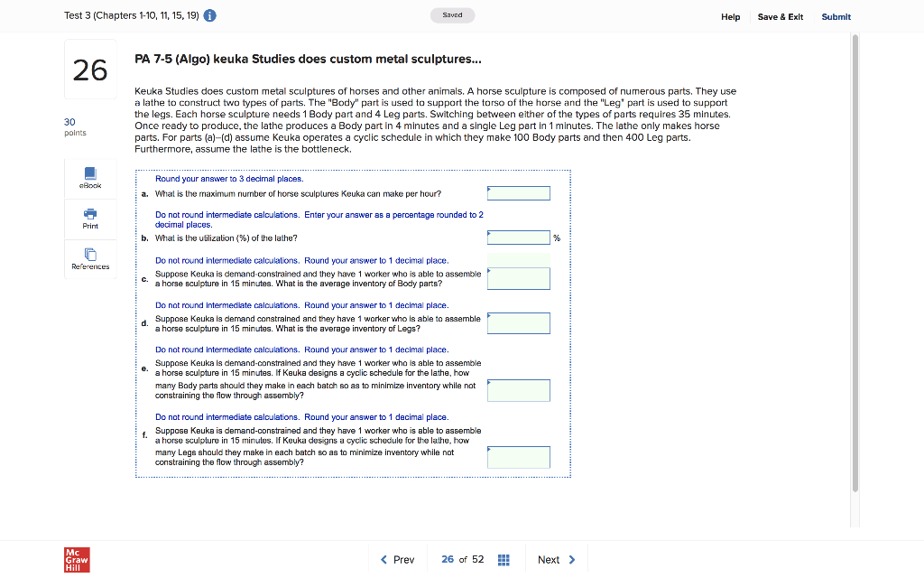
Task: Click the McGraw Hill logo
Action: 78,560
